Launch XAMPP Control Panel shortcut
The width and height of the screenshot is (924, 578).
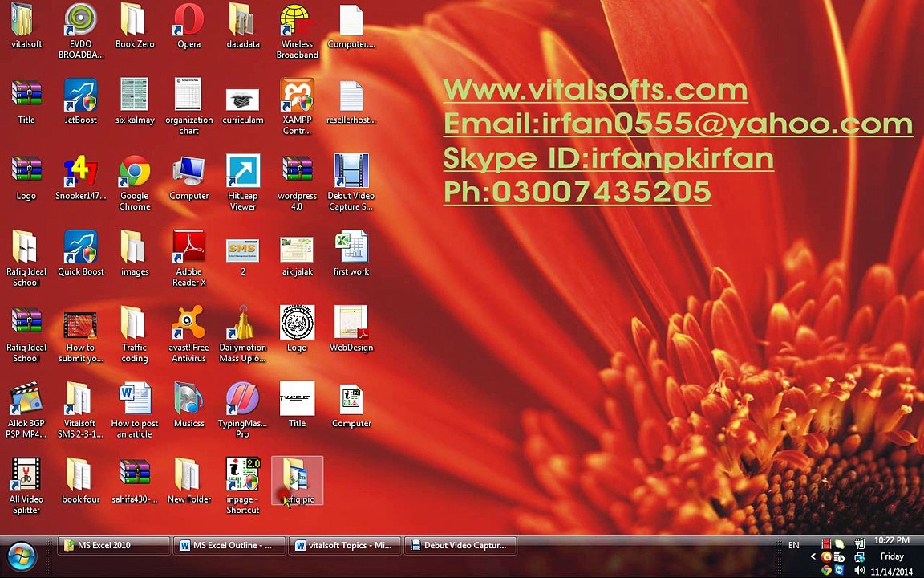click(x=297, y=106)
